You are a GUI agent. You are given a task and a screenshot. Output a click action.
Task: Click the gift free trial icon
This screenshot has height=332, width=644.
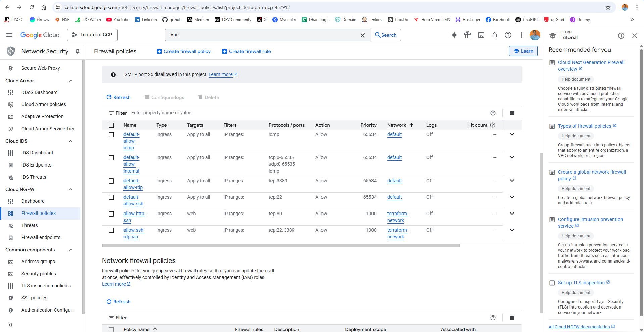click(x=468, y=35)
